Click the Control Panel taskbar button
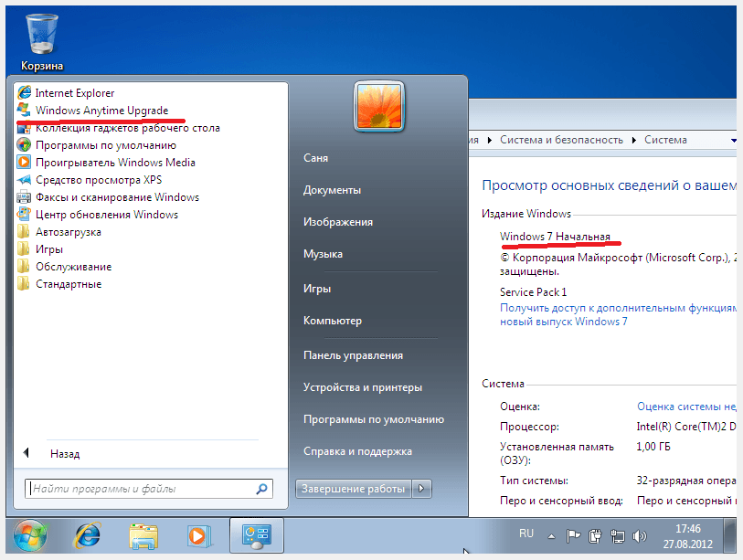This screenshot has height=560, width=743. 257,535
